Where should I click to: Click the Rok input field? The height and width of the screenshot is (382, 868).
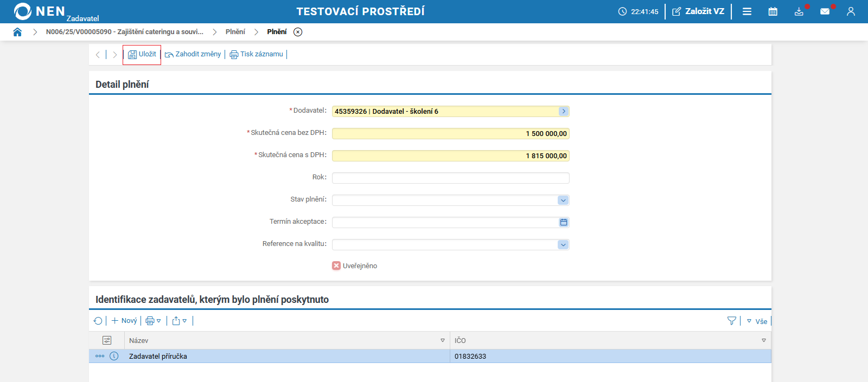point(451,178)
